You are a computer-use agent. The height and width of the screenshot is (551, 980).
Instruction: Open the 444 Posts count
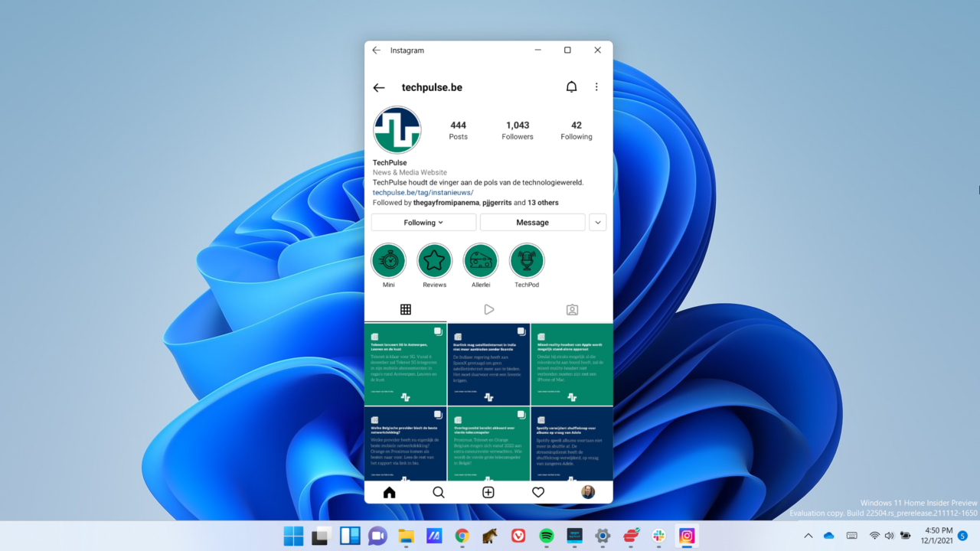click(x=458, y=131)
